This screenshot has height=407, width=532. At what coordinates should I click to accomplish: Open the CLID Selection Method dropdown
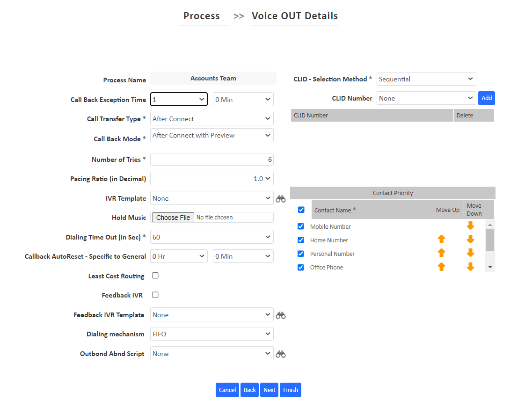click(x=426, y=79)
